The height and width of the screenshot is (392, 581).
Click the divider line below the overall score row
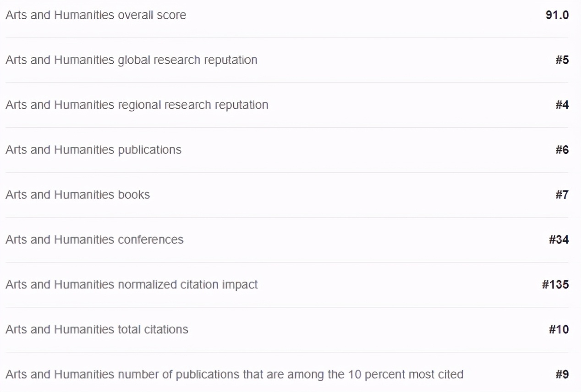pyautogui.click(x=286, y=38)
